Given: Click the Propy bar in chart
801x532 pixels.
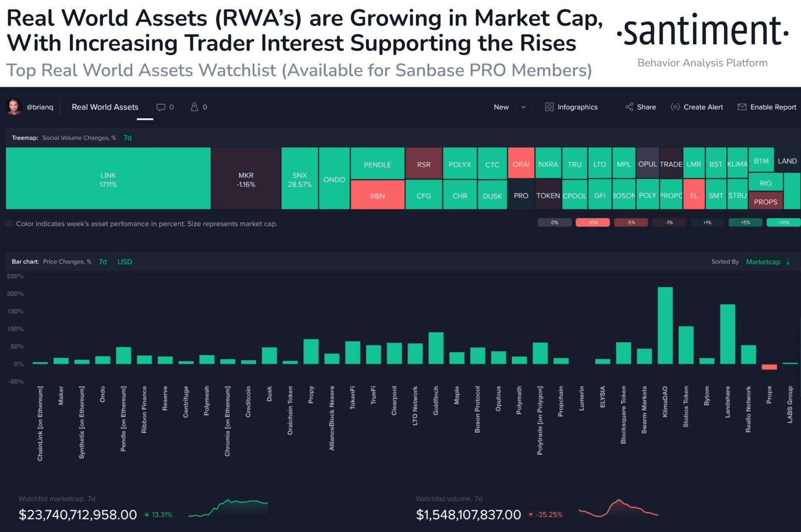Looking at the screenshot, I should (311, 351).
